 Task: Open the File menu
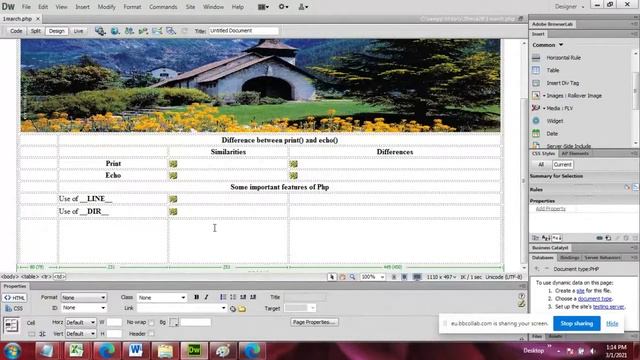(26, 7)
